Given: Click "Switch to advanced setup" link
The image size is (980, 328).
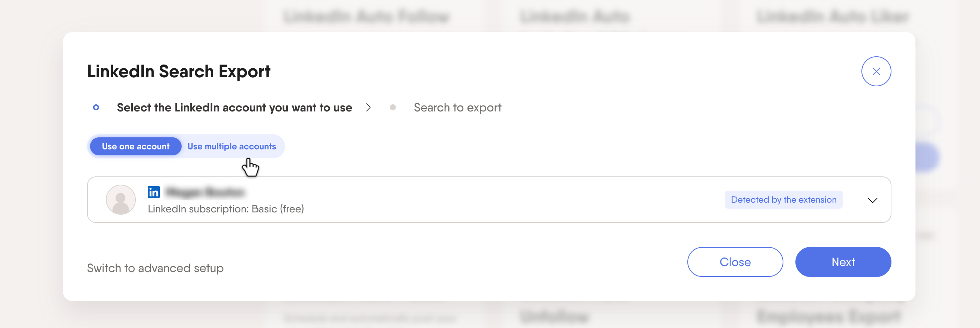Looking at the screenshot, I should (x=155, y=268).
